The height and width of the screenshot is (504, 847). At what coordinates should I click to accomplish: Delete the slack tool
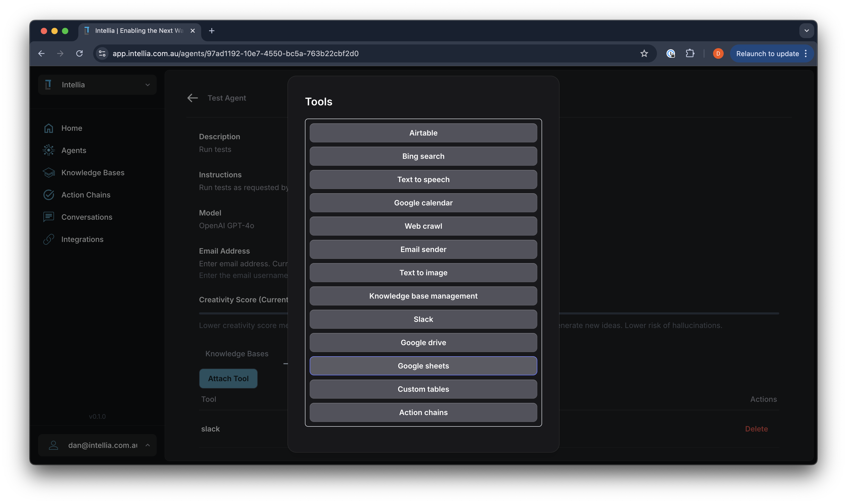coord(756,429)
